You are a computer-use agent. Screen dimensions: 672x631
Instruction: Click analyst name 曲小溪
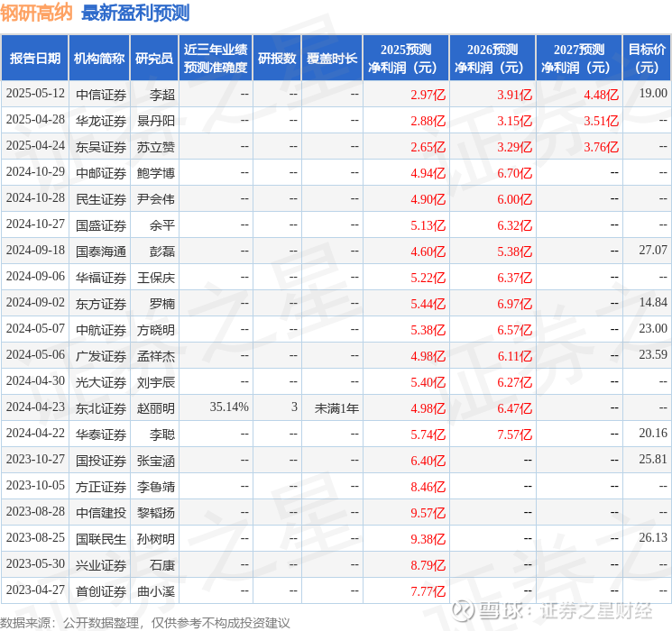coord(155,591)
